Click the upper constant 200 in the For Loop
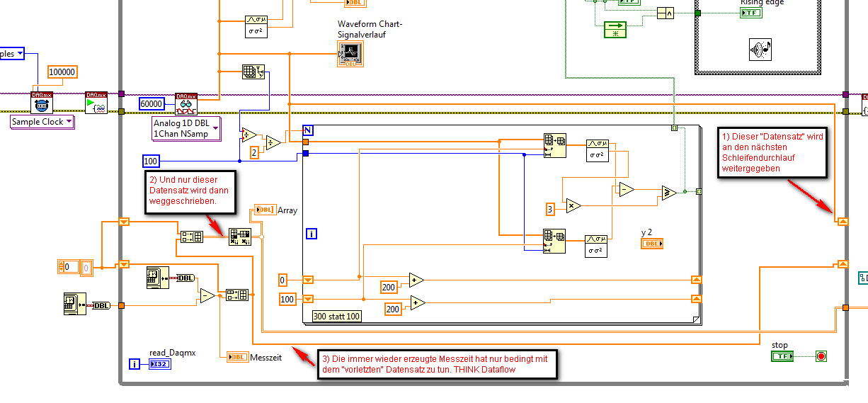This screenshot has width=868, height=403. pos(389,287)
